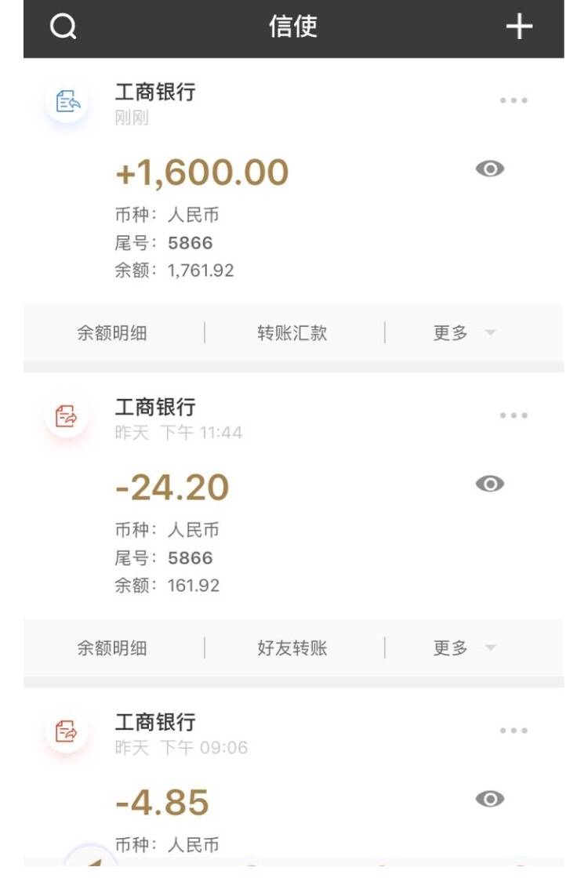Click dropdown arrow next to first 更多
The width and height of the screenshot is (588, 878).
click(491, 332)
